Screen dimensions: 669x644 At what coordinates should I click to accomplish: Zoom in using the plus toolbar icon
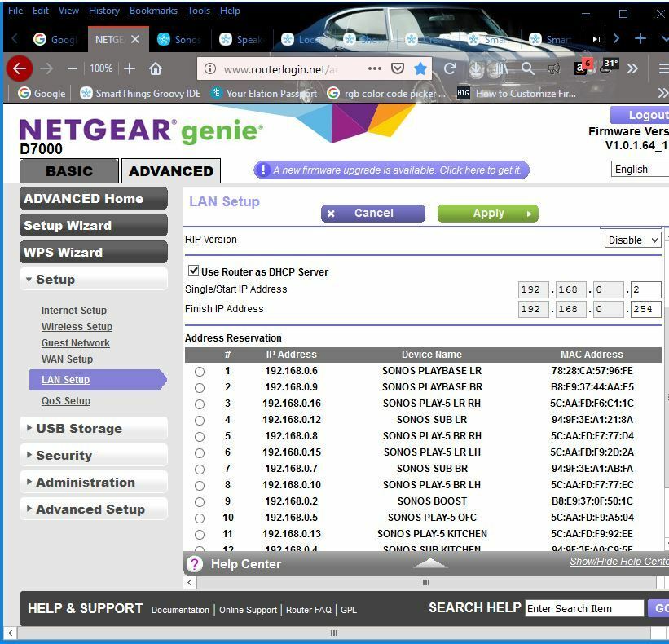pyautogui.click(x=130, y=68)
